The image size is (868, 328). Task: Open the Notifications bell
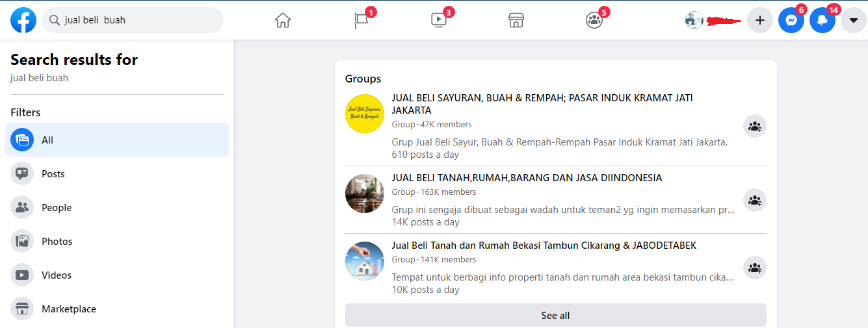[822, 20]
